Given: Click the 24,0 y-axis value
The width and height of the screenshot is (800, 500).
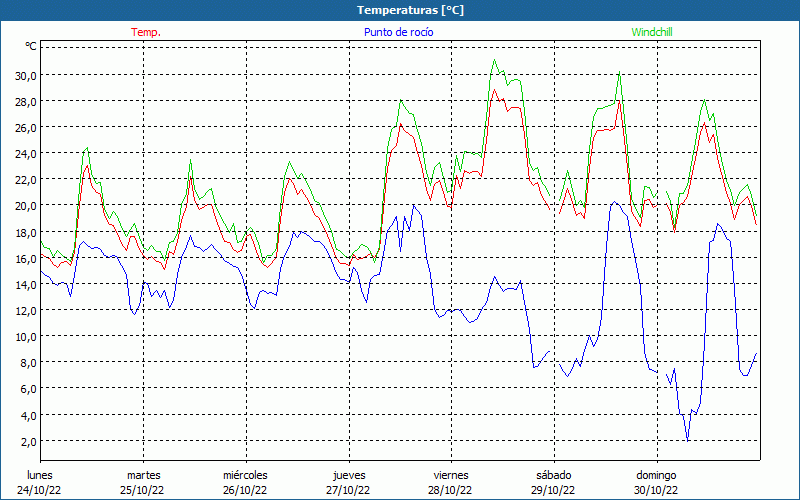Looking at the screenshot, I should click(x=27, y=154).
